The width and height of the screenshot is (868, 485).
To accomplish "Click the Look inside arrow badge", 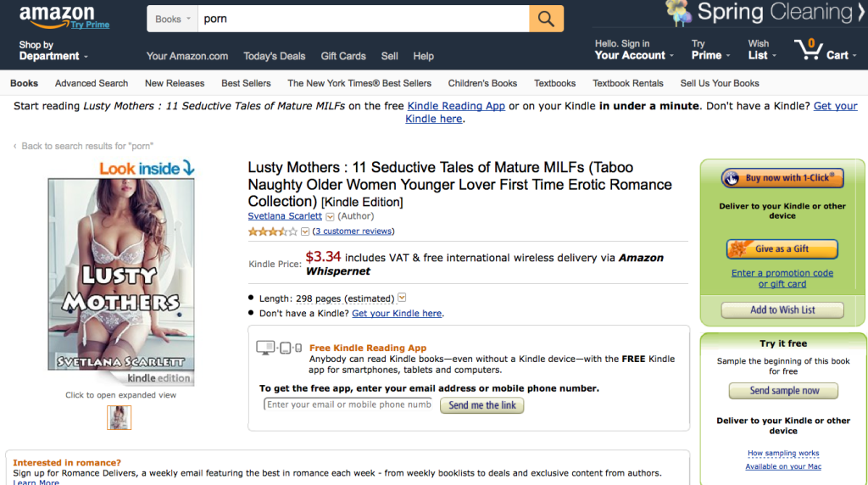I will (x=147, y=169).
